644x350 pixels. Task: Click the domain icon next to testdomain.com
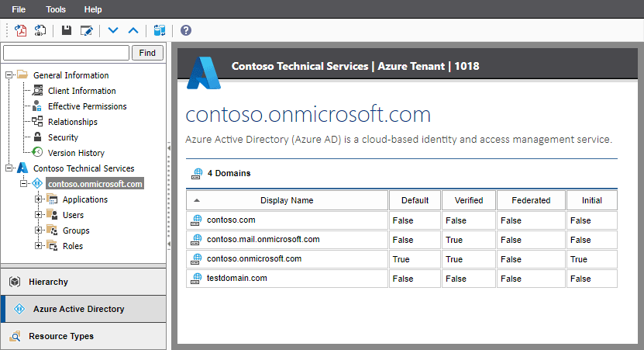[196, 279]
